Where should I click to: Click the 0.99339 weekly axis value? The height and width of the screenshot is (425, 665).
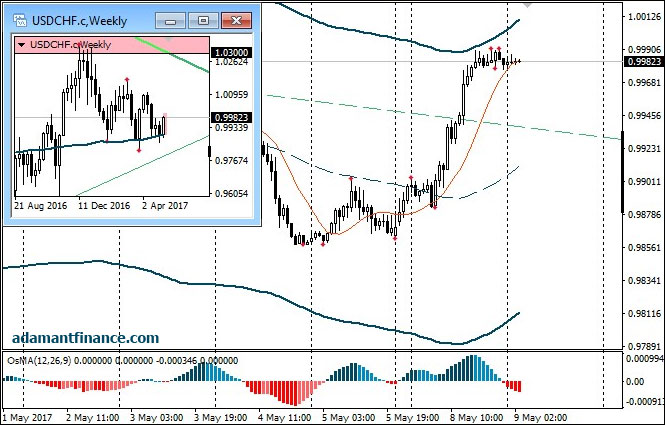pos(232,127)
